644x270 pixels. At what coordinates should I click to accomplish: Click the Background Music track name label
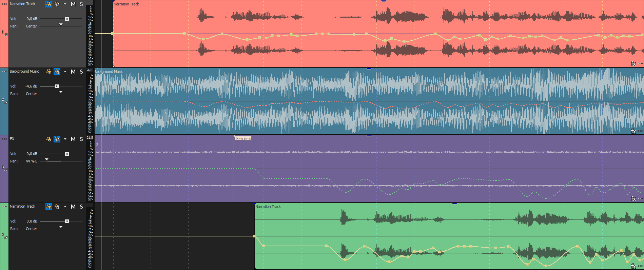click(x=24, y=71)
